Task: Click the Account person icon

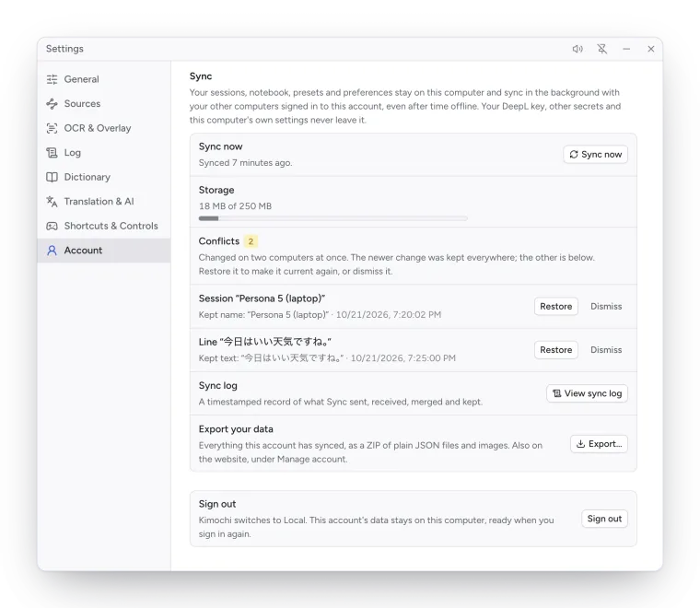Action: (52, 251)
